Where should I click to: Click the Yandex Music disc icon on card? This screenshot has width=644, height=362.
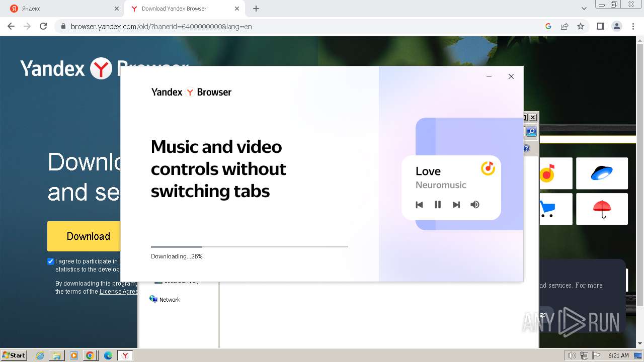pyautogui.click(x=488, y=168)
